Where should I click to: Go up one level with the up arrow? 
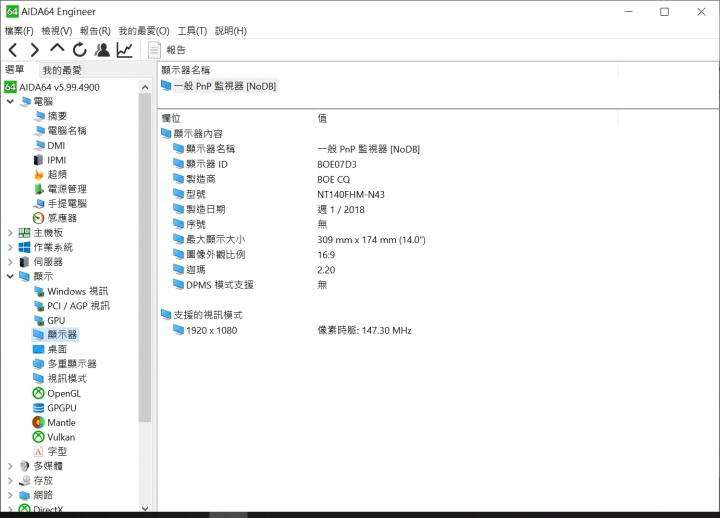click(x=57, y=48)
